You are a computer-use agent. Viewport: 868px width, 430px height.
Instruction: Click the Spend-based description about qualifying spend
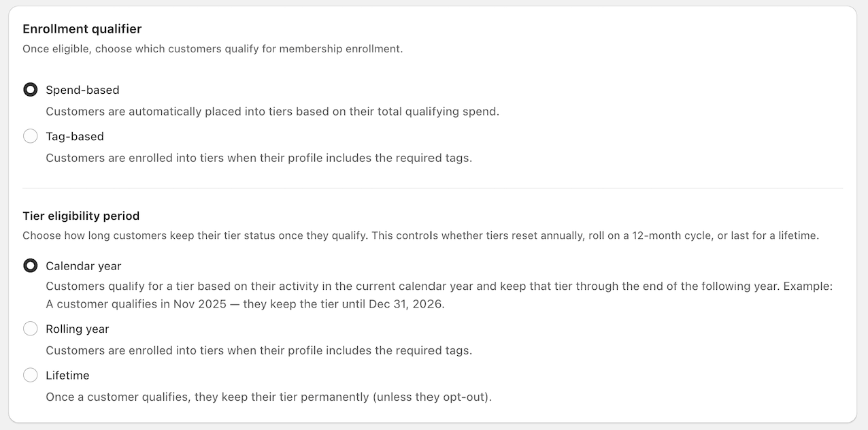point(272,112)
